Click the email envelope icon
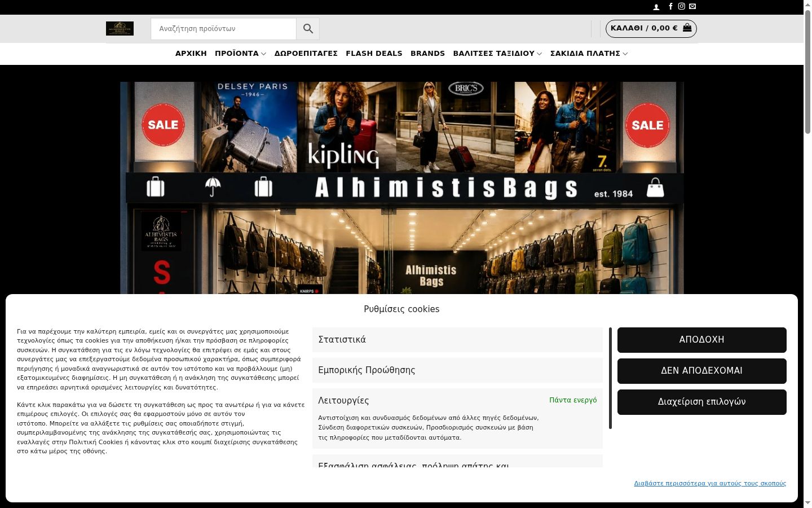Image resolution: width=812 pixels, height=508 pixels. point(692,6)
